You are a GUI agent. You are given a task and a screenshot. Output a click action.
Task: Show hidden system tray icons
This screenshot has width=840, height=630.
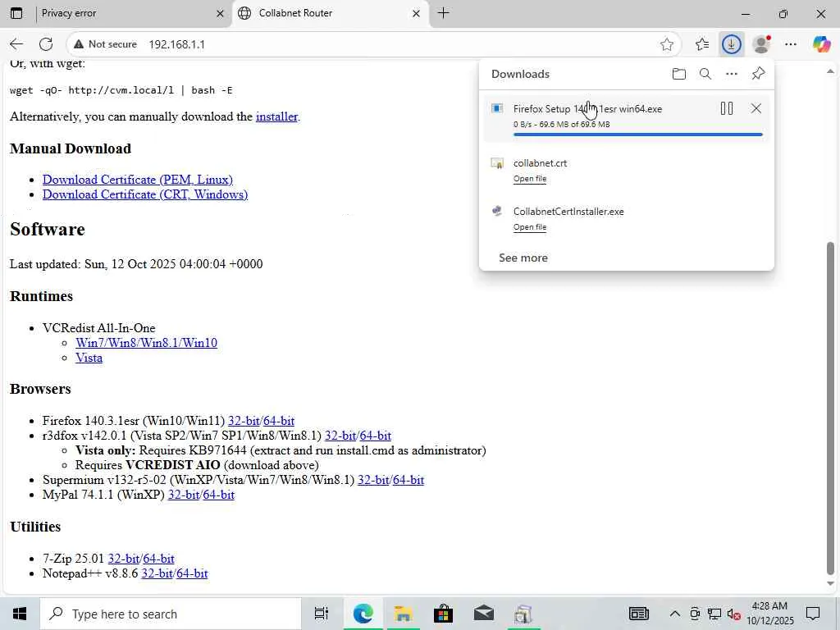[675, 614]
